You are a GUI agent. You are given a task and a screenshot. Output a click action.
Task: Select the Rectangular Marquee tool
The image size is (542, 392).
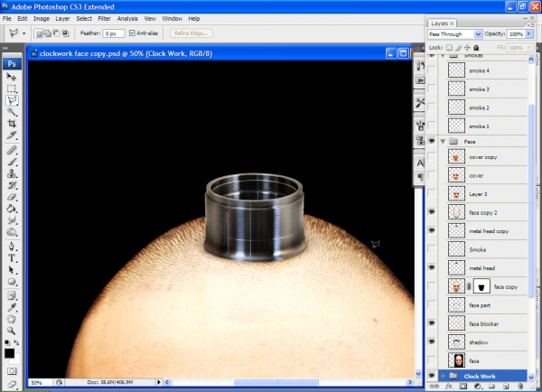(x=12, y=89)
